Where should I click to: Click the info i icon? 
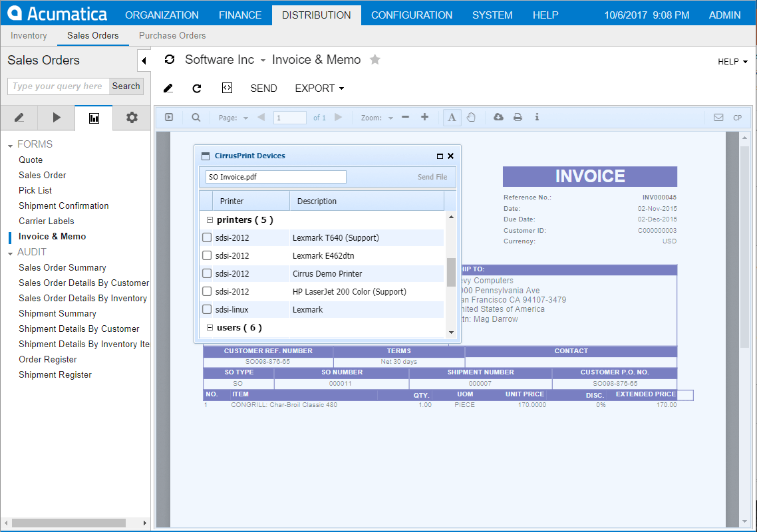coord(537,117)
